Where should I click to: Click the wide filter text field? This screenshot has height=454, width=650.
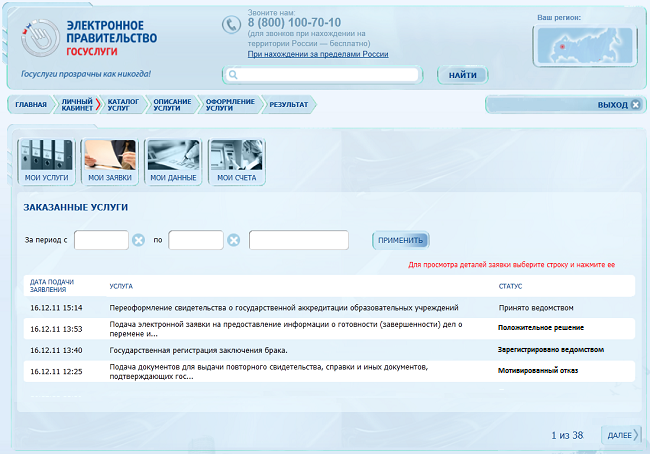click(x=298, y=240)
